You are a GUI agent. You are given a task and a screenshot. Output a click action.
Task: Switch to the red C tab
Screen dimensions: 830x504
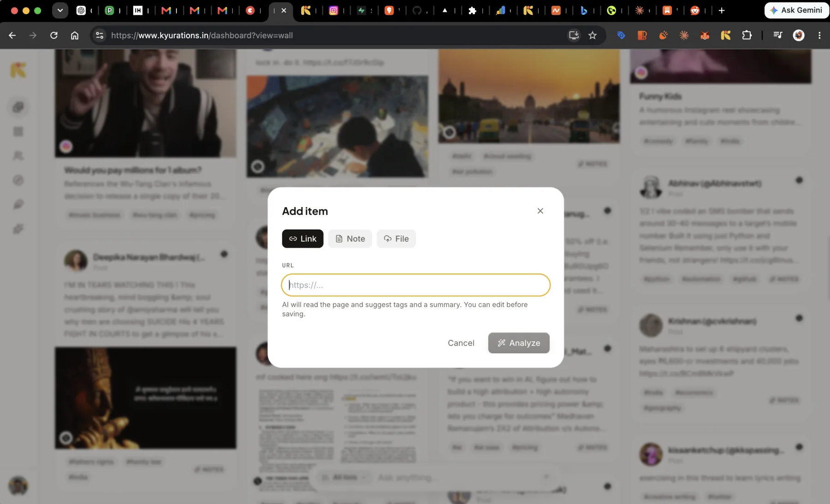250,10
